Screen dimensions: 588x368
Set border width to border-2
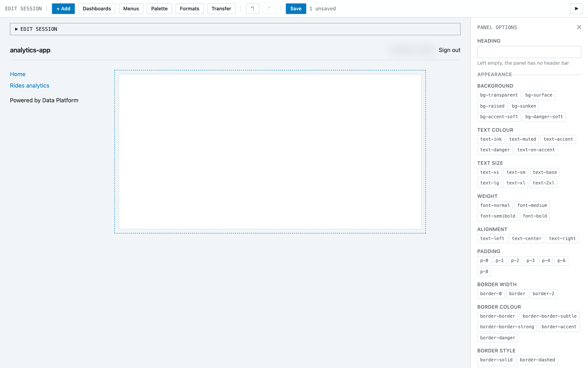point(543,294)
